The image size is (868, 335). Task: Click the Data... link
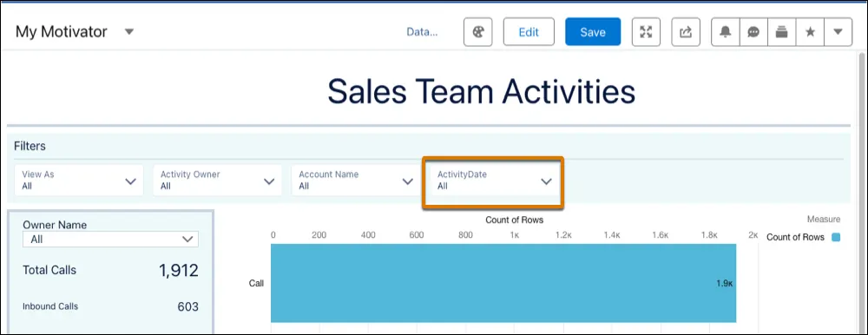(422, 32)
